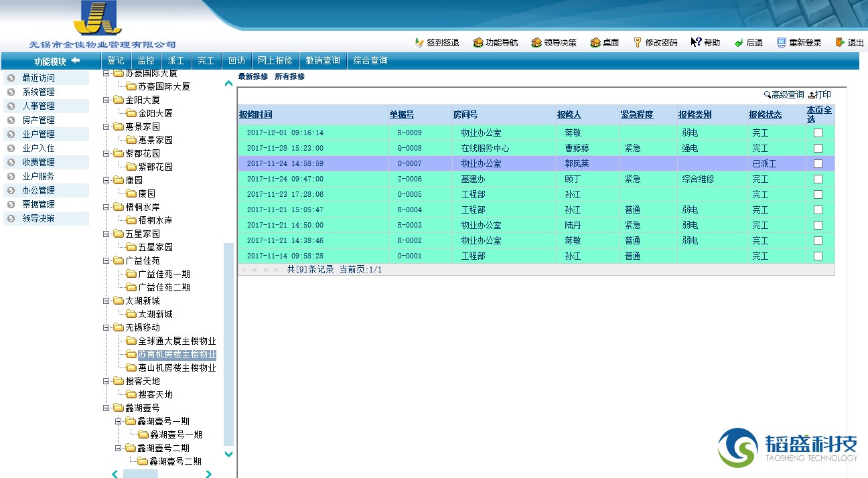
Task: Tick the checkbox for order R-0004
Action: (x=818, y=210)
